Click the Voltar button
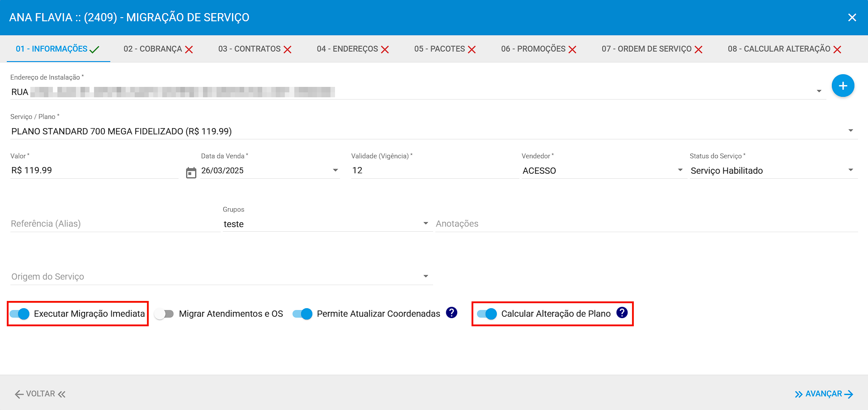868x410 pixels. tap(40, 394)
